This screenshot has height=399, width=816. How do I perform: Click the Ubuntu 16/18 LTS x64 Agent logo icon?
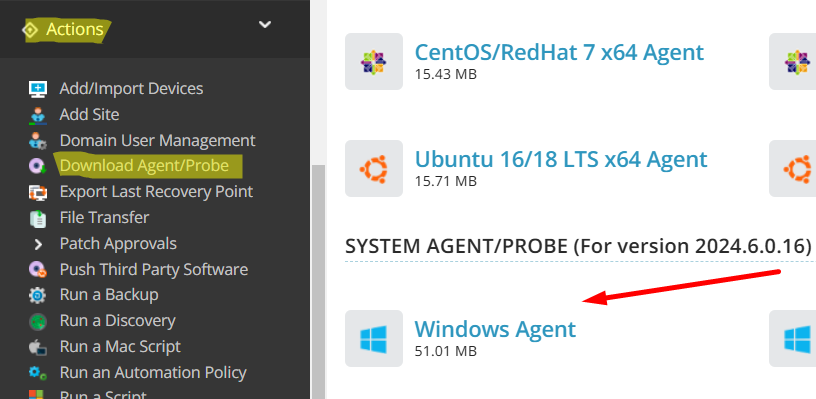pyautogui.click(x=374, y=169)
